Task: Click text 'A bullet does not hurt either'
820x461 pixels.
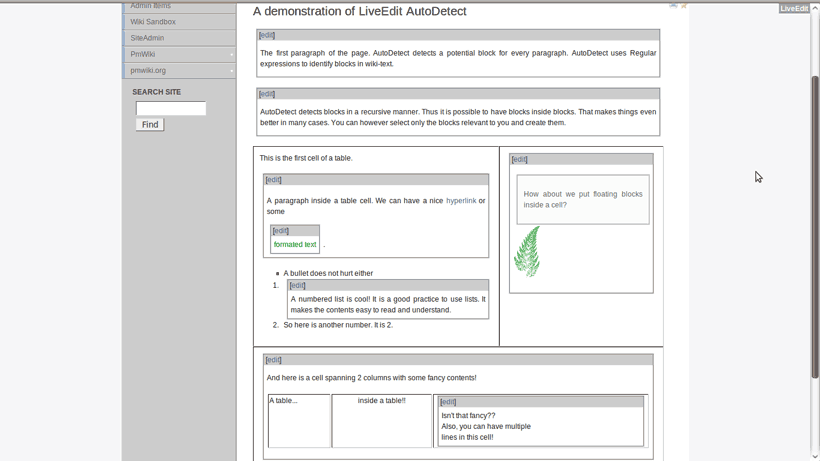Action: [x=328, y=273]
